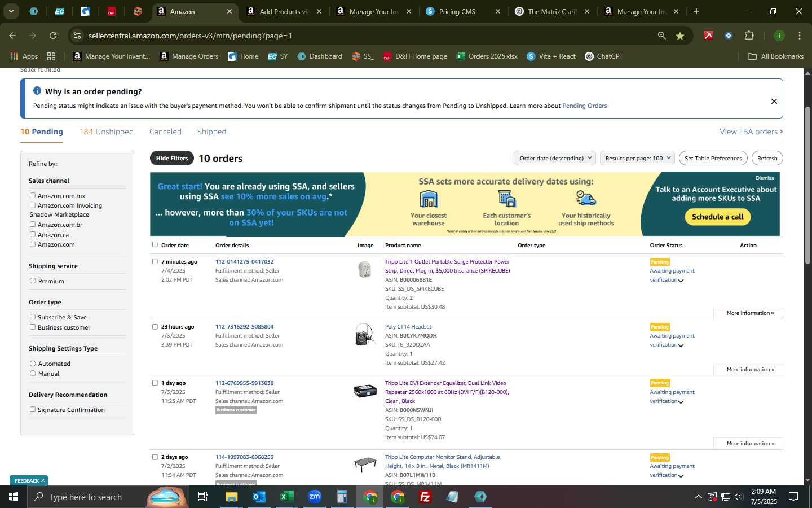This screenshot has height=508, width=812.
Task: Open the Results per page dropdown
Action: coord(638,158)
